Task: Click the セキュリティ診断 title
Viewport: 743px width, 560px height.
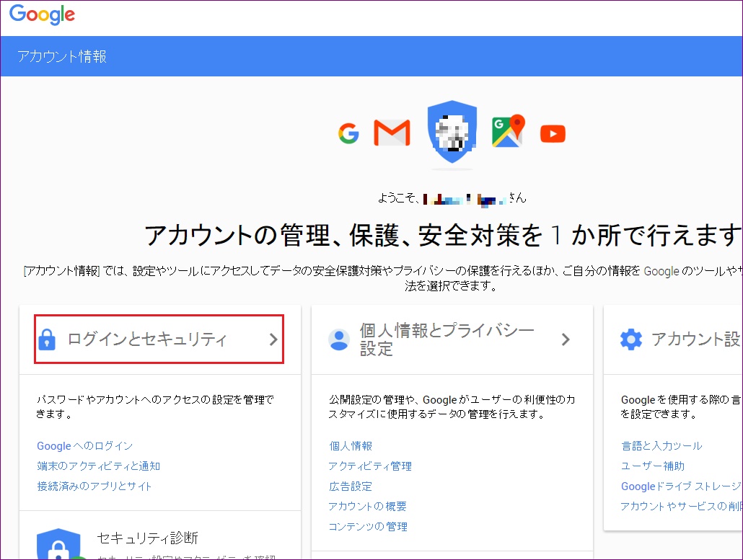Action: coord(147,538)
